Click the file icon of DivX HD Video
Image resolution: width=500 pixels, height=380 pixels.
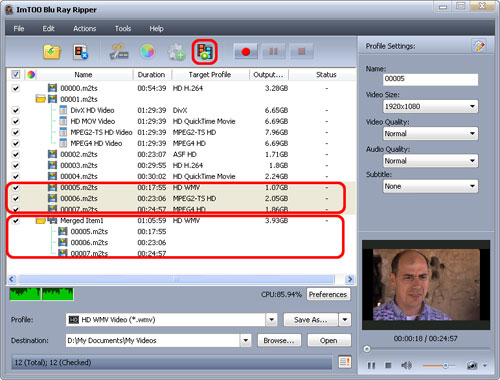click(x=63, y=110)
